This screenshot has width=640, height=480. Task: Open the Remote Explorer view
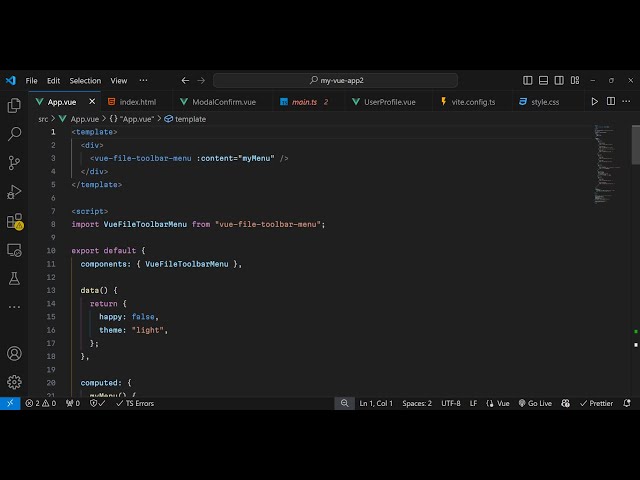pos(14,250)
